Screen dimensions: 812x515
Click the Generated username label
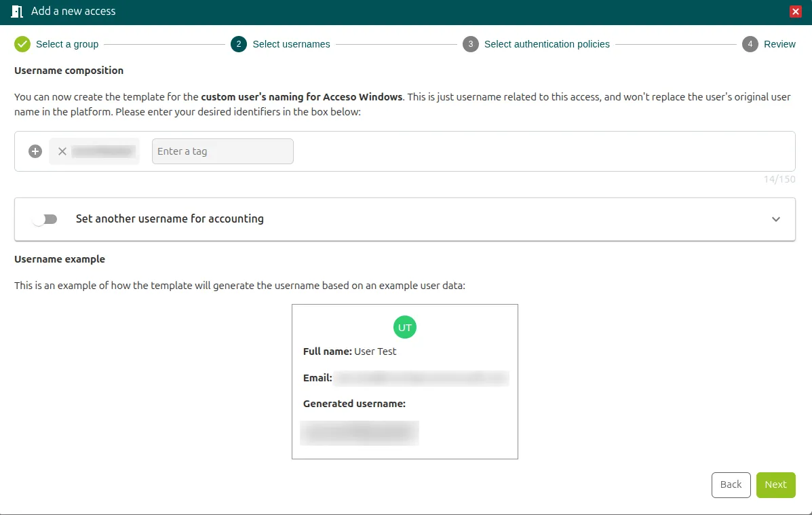tap(354, 404)
